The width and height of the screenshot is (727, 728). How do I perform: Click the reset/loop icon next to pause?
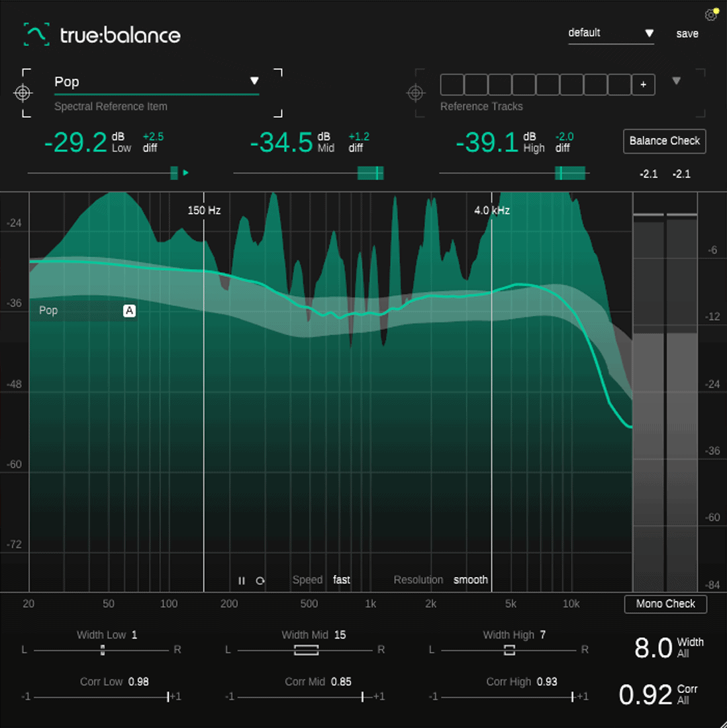[x=260, y=580]
